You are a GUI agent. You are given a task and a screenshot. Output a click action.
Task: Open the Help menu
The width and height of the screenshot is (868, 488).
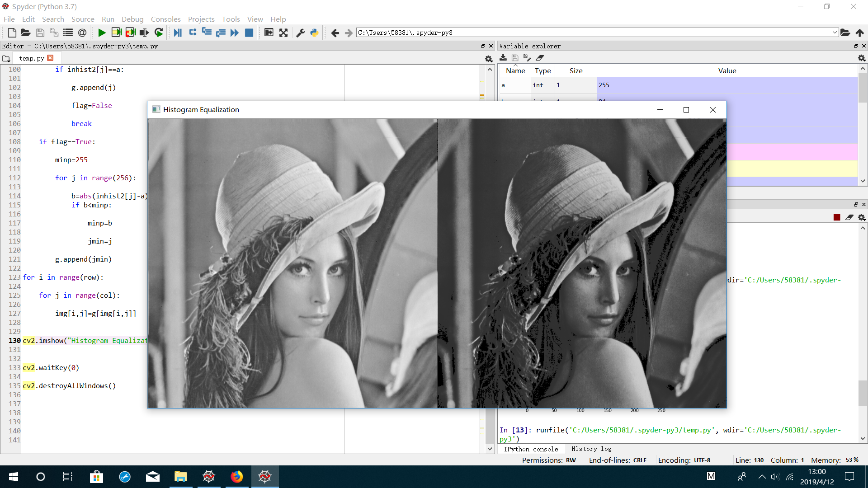point(278,19)
